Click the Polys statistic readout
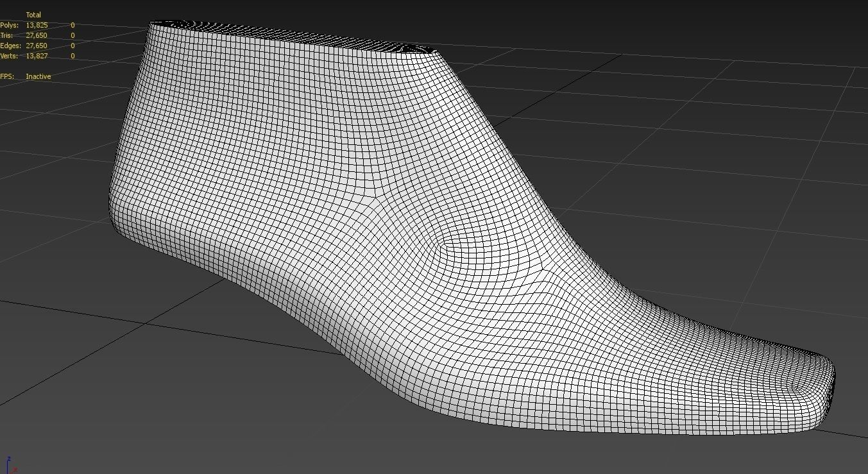The image size is (868, 474). tap(26, 24)
